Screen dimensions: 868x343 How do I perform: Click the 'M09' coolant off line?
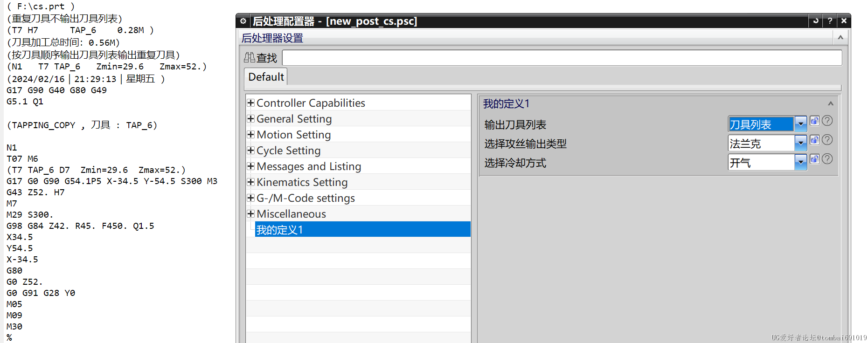point(14,315)
